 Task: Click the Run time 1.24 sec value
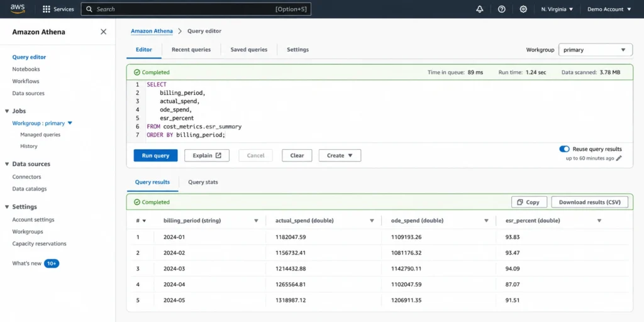click(536, 72)
